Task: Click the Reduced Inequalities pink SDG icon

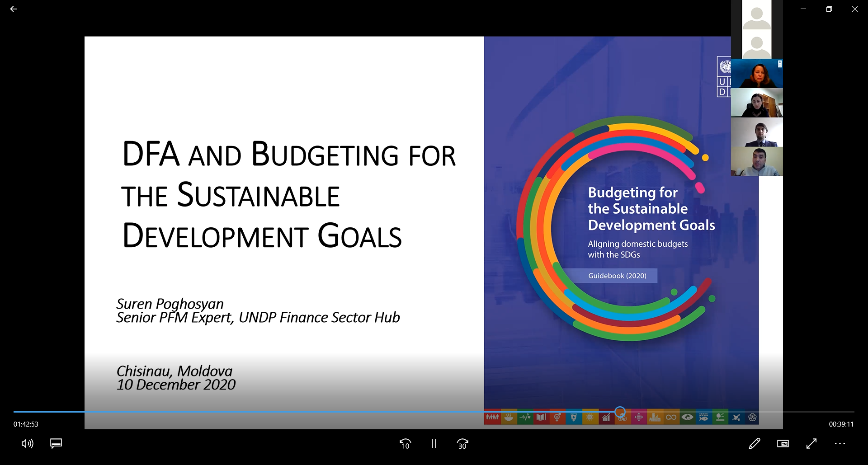Action: pos(639,417)
